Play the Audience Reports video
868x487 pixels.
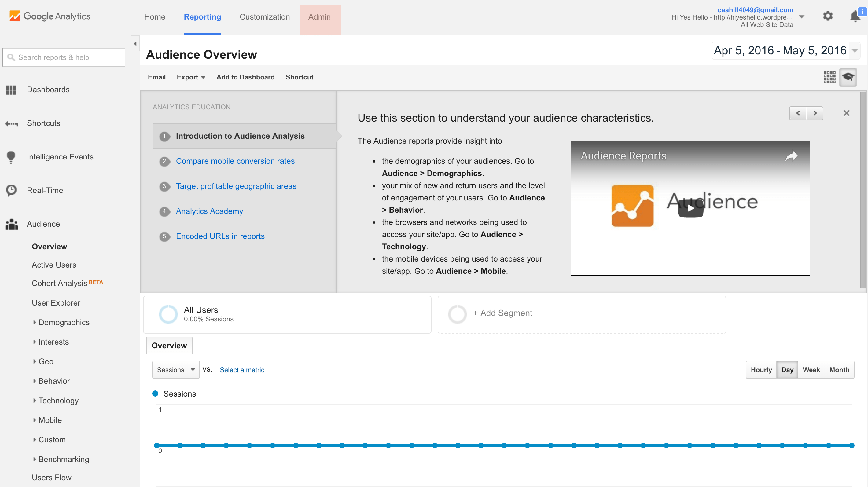690,208
